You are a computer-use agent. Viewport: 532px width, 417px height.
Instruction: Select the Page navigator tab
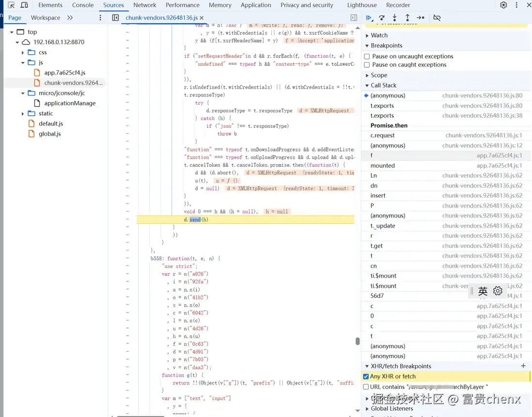coord(15,17)
